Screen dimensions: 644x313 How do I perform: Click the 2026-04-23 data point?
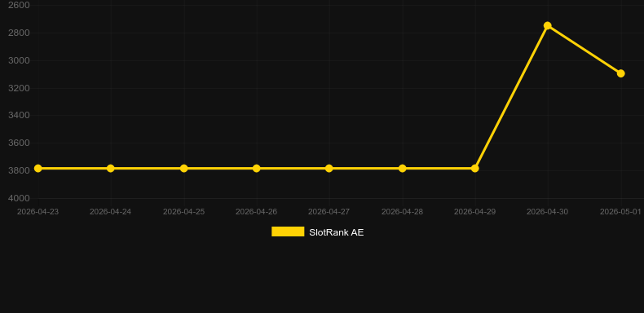(x=38, y=169)
